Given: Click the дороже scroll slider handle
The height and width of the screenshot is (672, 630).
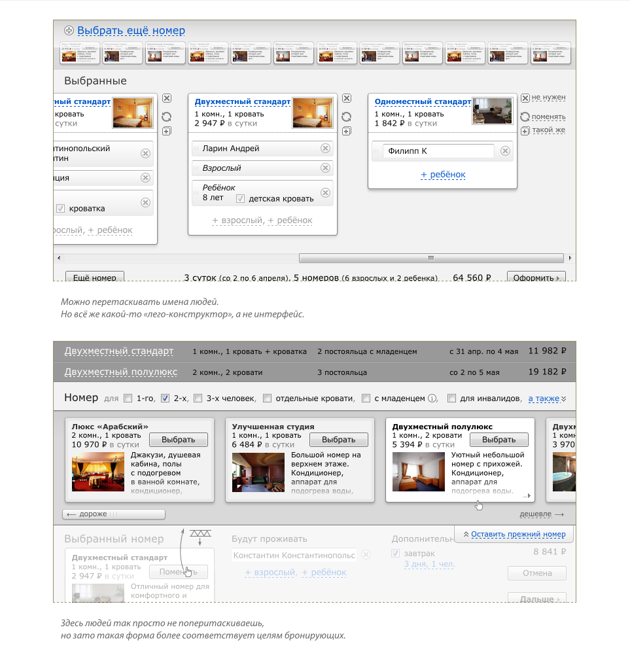Looking at the screenshot, I should [114, 514].
